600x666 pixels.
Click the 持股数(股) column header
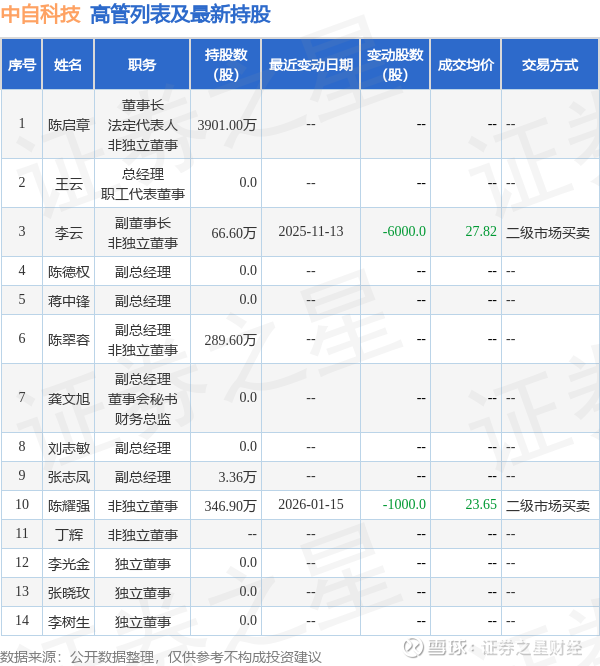point(226,65)
